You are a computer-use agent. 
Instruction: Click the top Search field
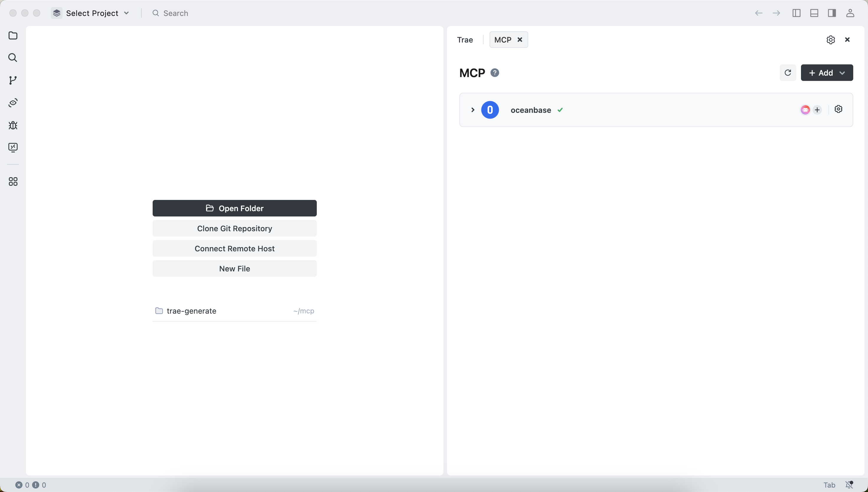coord(176,13)
